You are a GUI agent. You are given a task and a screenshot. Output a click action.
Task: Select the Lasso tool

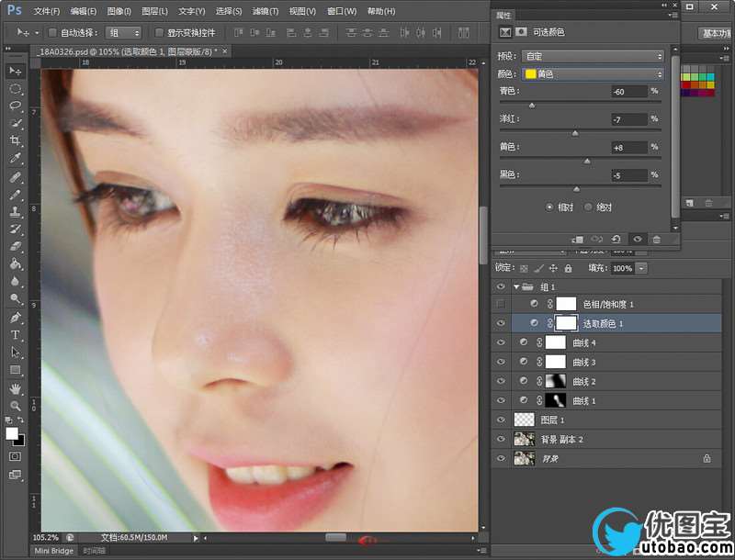[x=15, y=106]
